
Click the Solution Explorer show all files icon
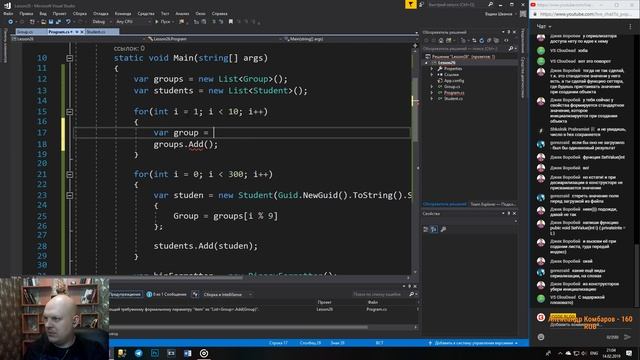496,40
